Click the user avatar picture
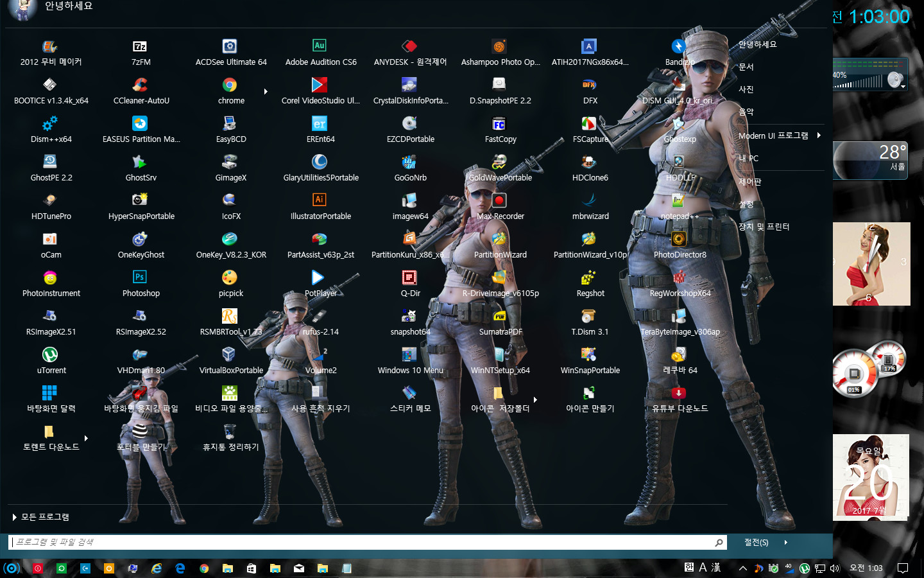This screenshot has height=578, width=924. click(23, 8)
